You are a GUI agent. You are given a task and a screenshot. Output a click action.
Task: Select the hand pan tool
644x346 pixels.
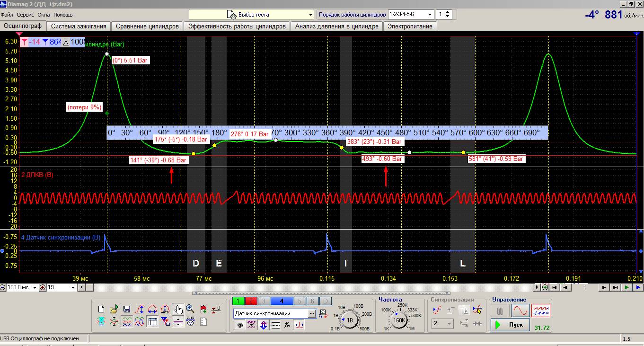(178, 310)
